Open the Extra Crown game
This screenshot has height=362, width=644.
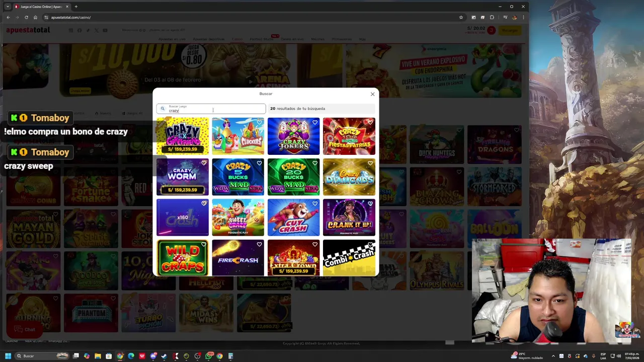click(293, 258)
